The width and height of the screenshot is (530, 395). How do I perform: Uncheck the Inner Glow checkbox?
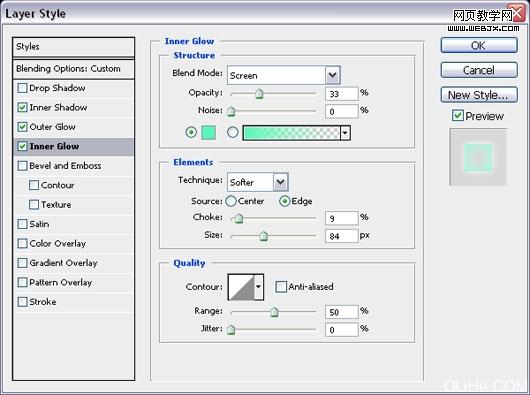[x=22, y=146]
